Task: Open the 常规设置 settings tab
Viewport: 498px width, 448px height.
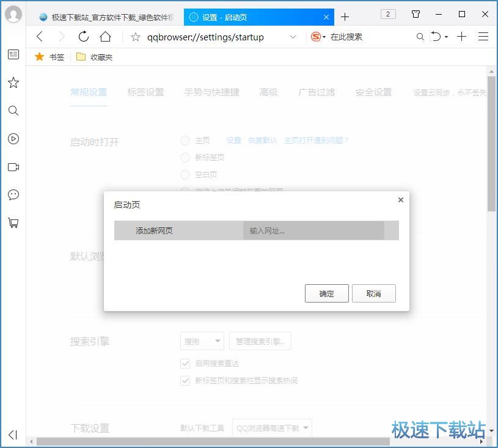Action: [89, 92]
